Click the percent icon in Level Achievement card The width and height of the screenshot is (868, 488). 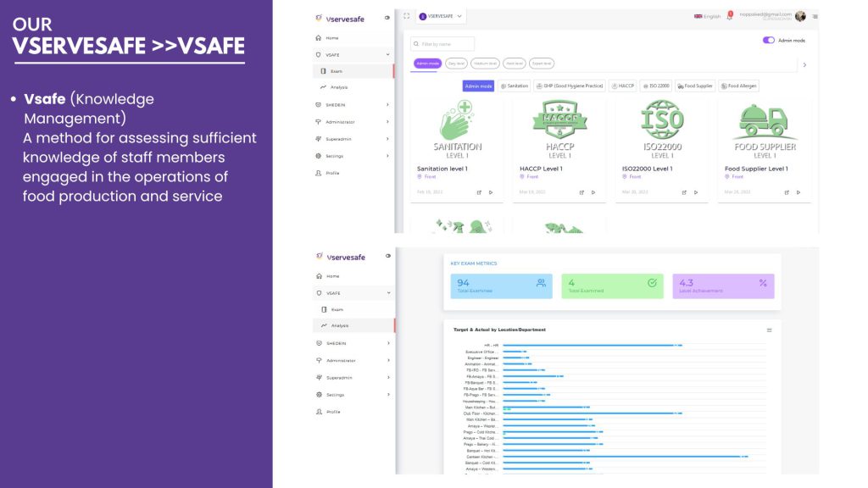coord(763,283)
